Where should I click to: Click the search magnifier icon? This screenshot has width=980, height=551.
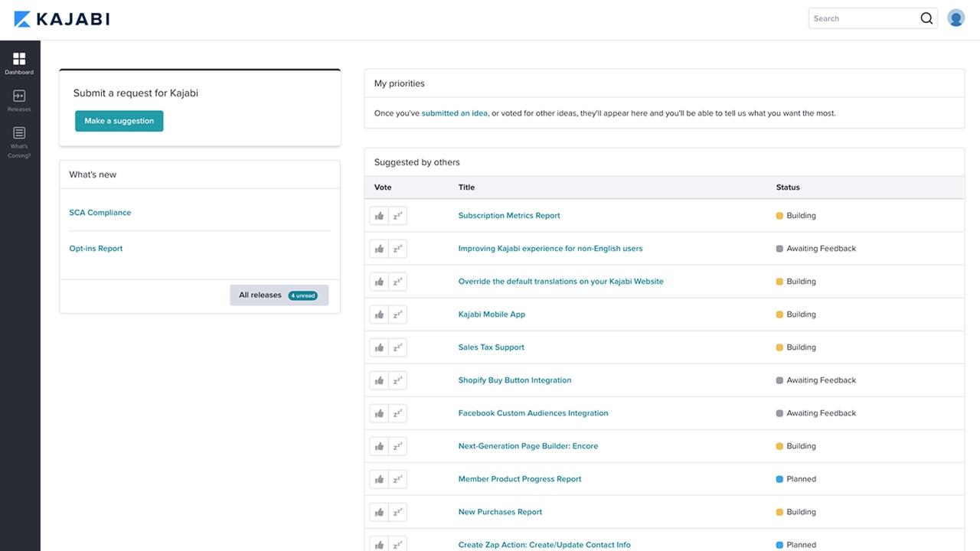[x=926, y=18]
